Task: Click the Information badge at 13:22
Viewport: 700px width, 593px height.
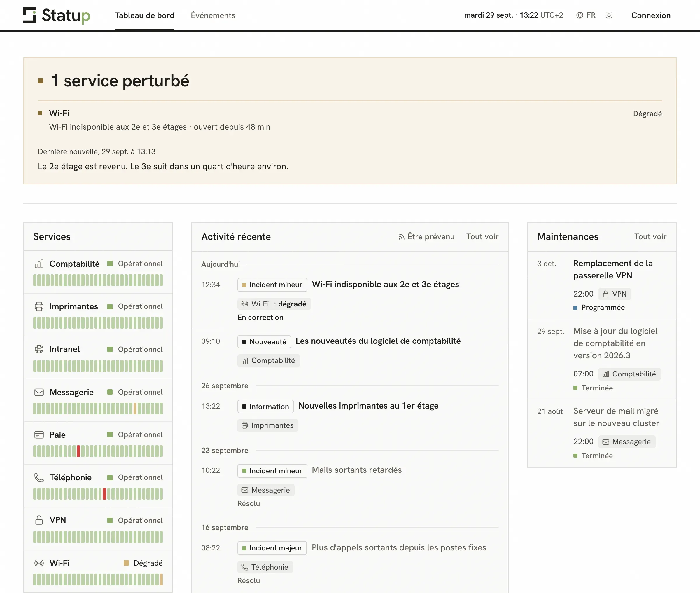Action: [265, 407]
